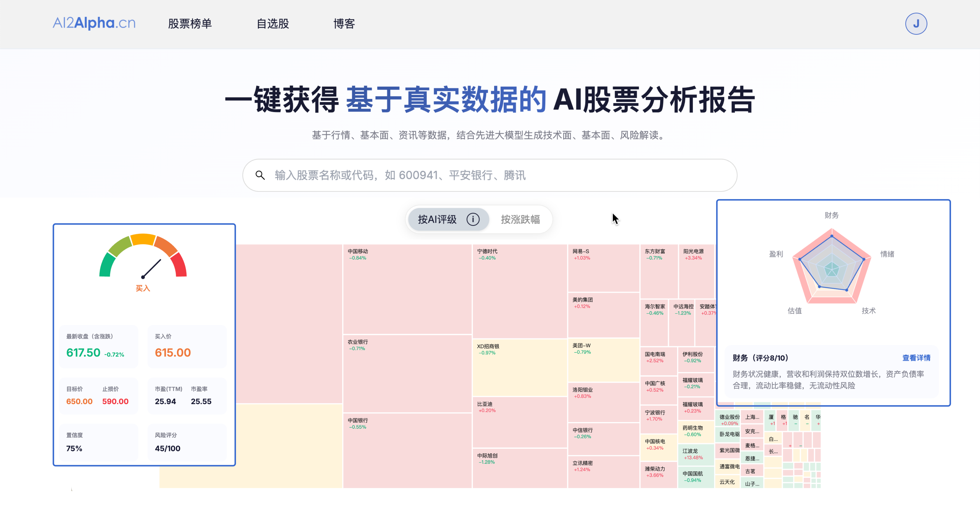Select the 阳光电源 tile
Screen dimensions: 980x510
697,271
